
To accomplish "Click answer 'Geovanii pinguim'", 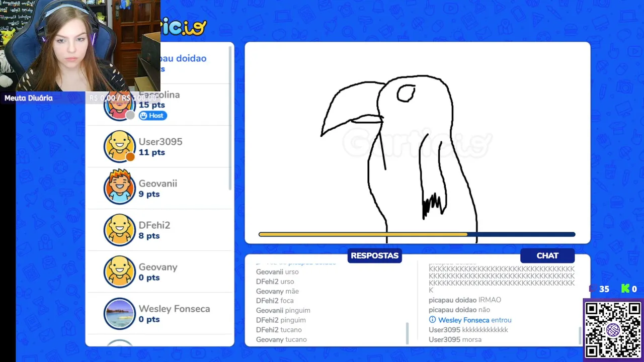I will (x=283, y=310).
